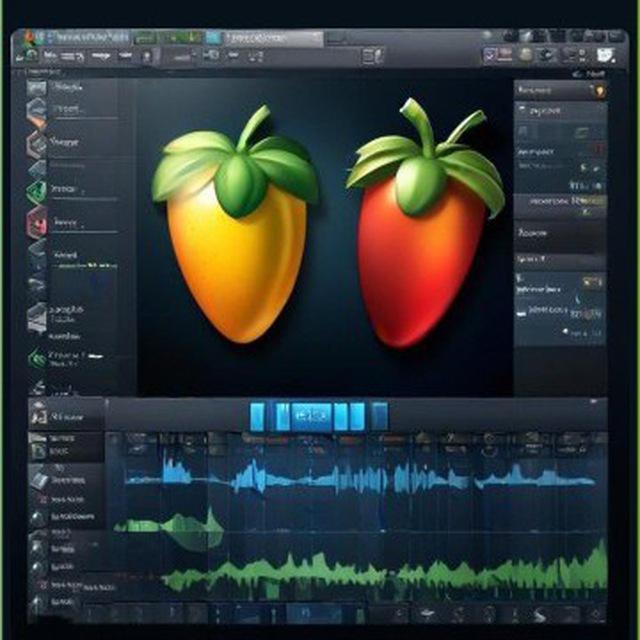Click the white bird-like icon in bottom toolbar
640x640 pixels.
426,613
